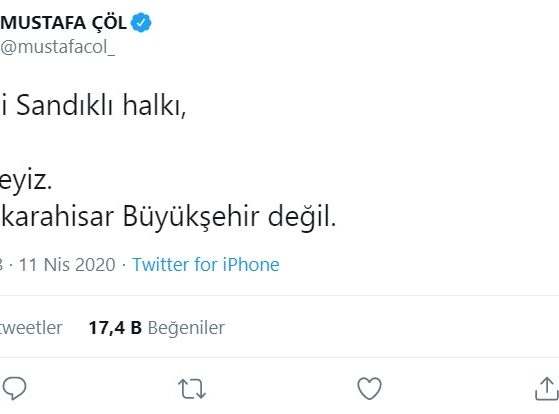
Task: Click the reply speech bubble icon
Action: pyautogui.click(x=14, y=388)
